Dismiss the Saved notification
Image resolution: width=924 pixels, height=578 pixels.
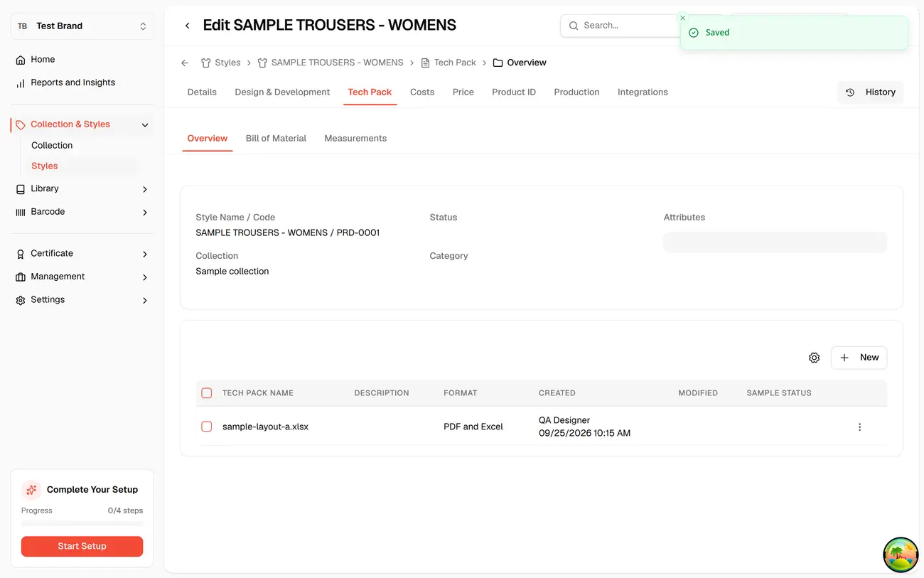click(x=683, y=18)
